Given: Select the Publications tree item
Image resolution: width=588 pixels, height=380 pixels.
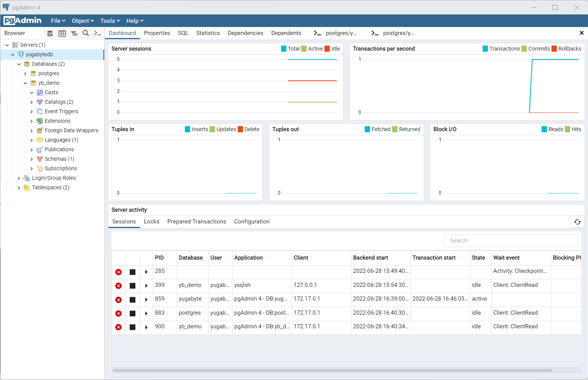Looking at the screenshot, I should [59, 149].
